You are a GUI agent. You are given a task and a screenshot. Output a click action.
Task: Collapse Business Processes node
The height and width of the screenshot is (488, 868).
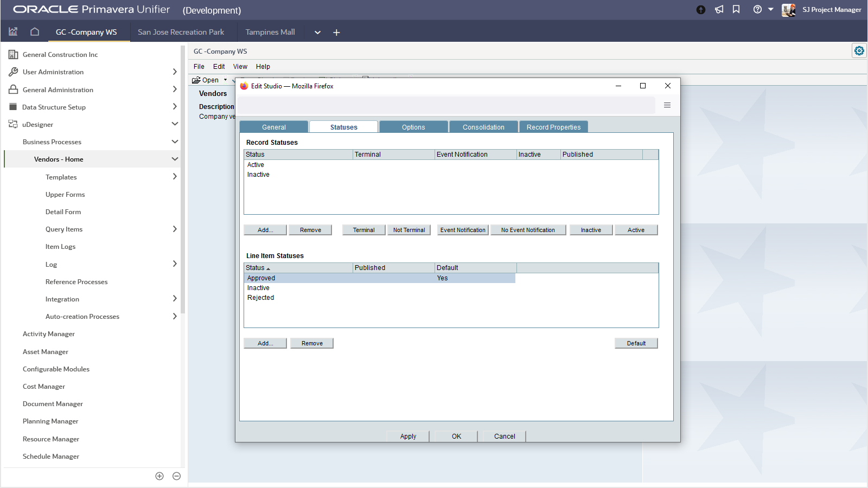175,142
